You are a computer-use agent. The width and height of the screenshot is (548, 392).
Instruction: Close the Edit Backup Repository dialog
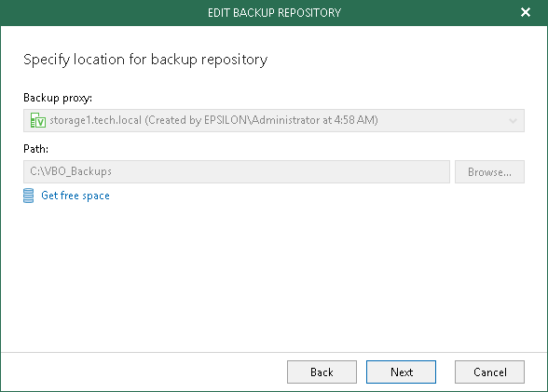[x=526, y=12]
